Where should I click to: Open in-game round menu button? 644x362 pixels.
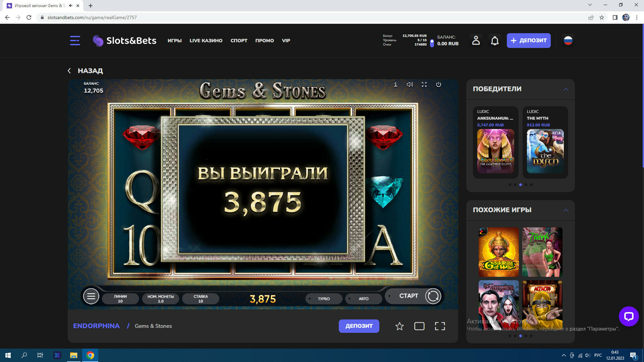[91, 296]
